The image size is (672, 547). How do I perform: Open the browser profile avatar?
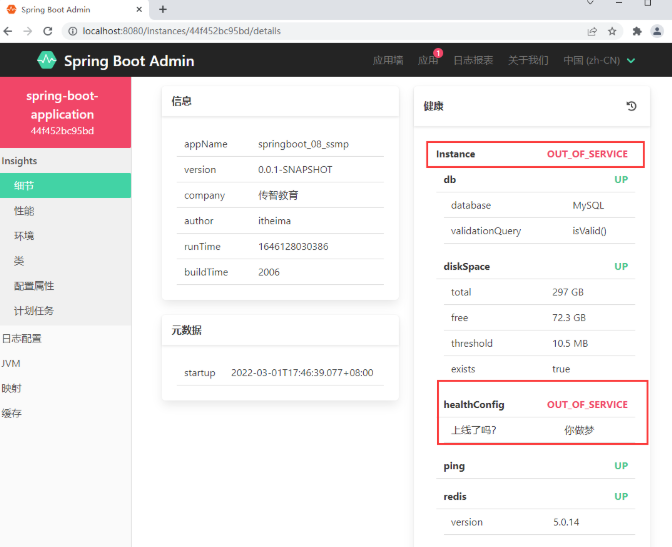tap(657, 31)
